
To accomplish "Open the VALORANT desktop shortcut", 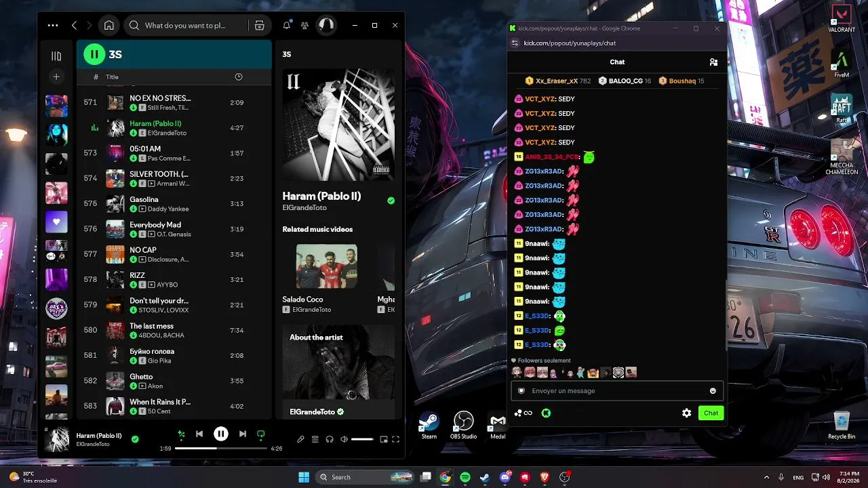I will click(842, 19).
